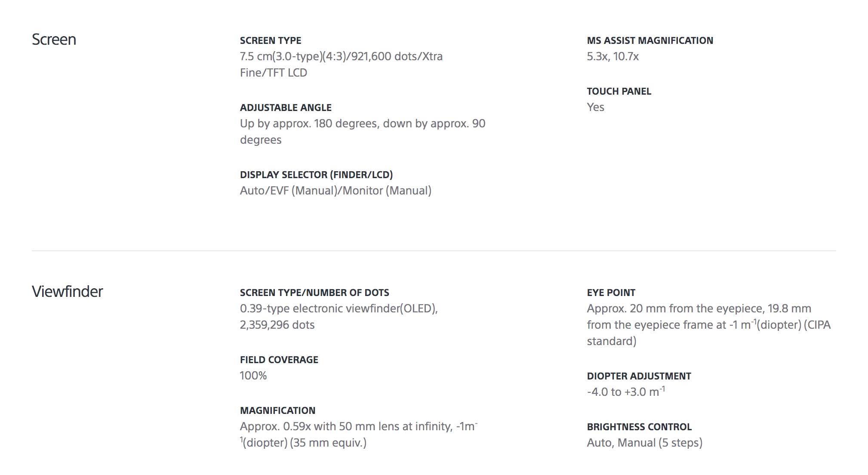Click the Auto/EVF (Manual)/Monitor (Manual) value
This screenshot has height=475, width=868.
pos(336,191)
